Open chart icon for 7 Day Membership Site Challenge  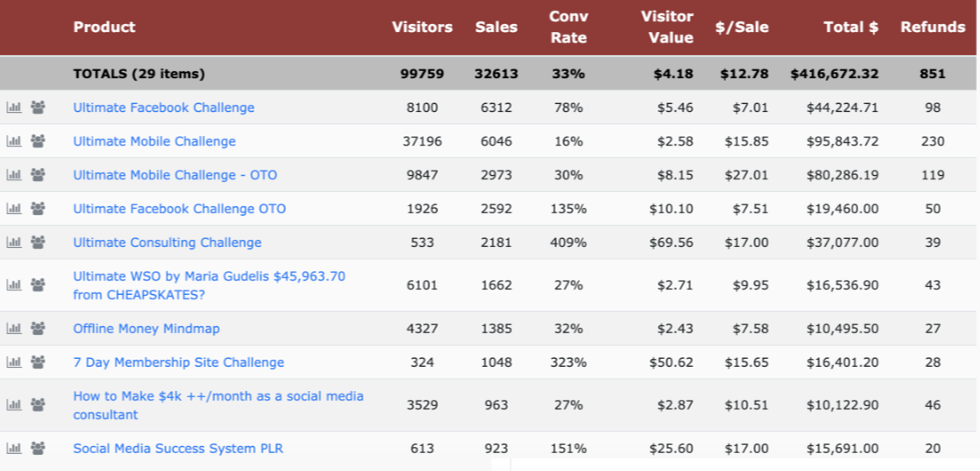pos(14,362)
